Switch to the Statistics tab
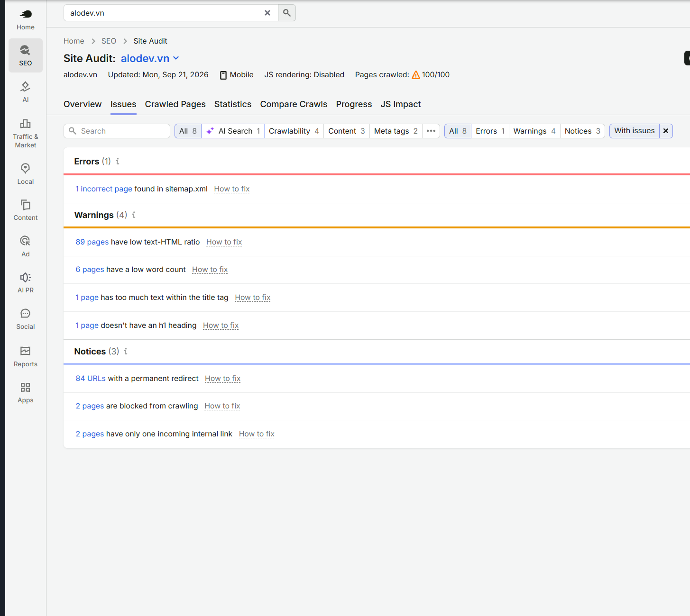 tap(233, 104)
